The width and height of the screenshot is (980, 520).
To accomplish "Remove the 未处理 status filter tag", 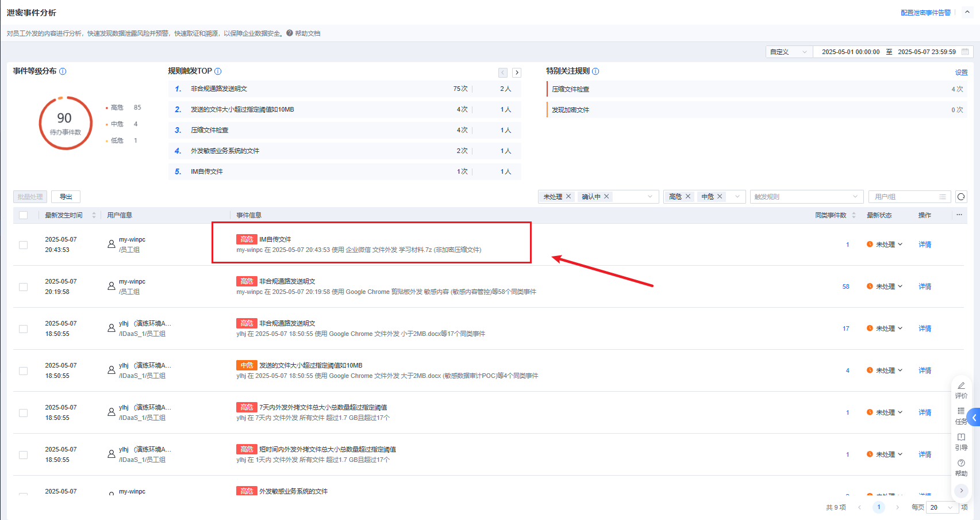I will pos(568,197).
